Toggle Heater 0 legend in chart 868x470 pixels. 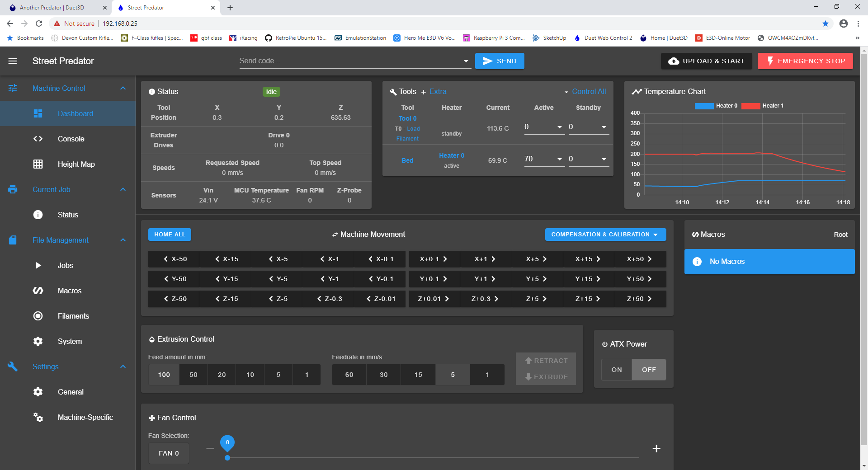tap(716, 106)
